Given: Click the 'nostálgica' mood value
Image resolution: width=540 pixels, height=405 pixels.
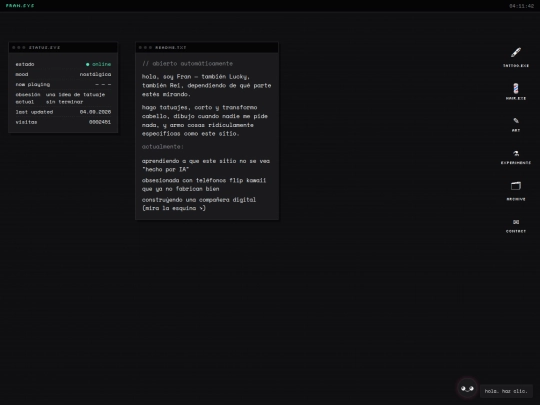Looking at the screenshot, I should pyautogui.click(x=95, y=74).
